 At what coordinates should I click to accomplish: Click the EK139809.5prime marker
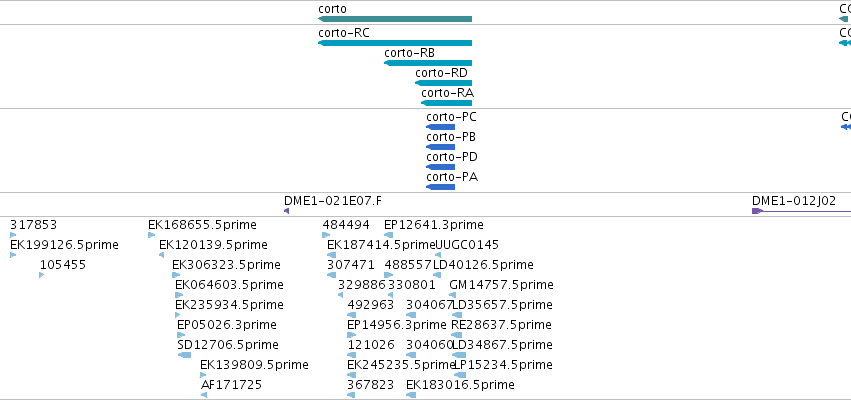[x=203, y=376]
